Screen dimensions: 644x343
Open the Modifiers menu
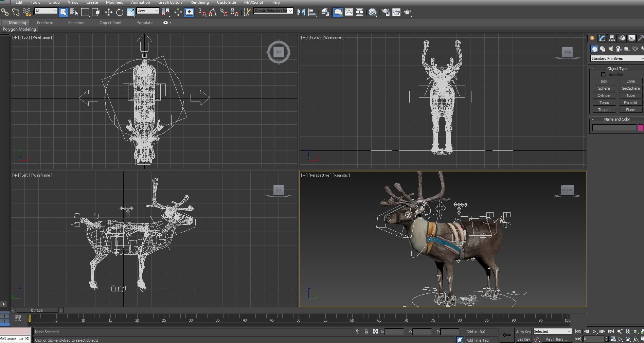coord(114,2)
